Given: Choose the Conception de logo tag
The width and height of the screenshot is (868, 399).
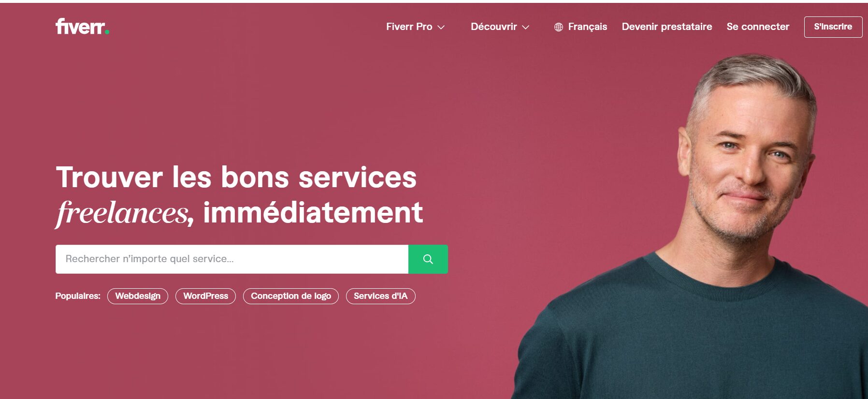Looking at the screenshot, I should (291, 296).
